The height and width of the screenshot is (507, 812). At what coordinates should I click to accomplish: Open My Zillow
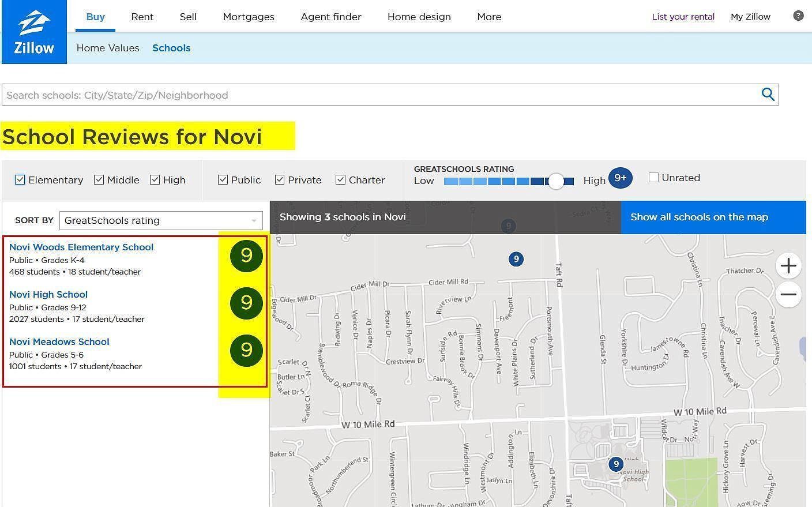[x=750, y=17]
